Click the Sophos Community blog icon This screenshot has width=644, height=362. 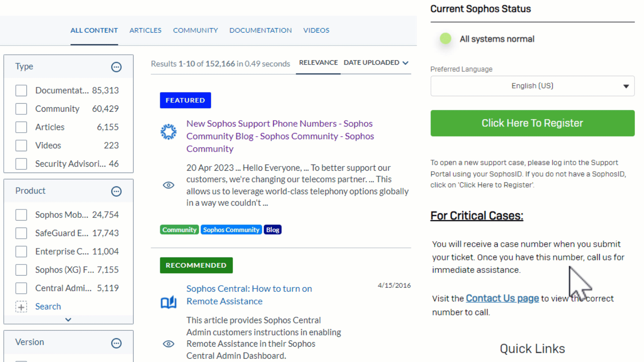coord(168,132)
